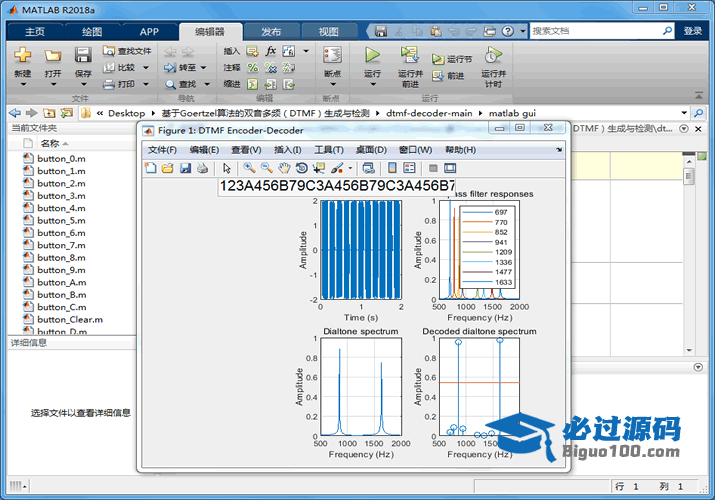
Task: Open the insert section dropdown arrow in ribbon
Action: tap(306, 51)
